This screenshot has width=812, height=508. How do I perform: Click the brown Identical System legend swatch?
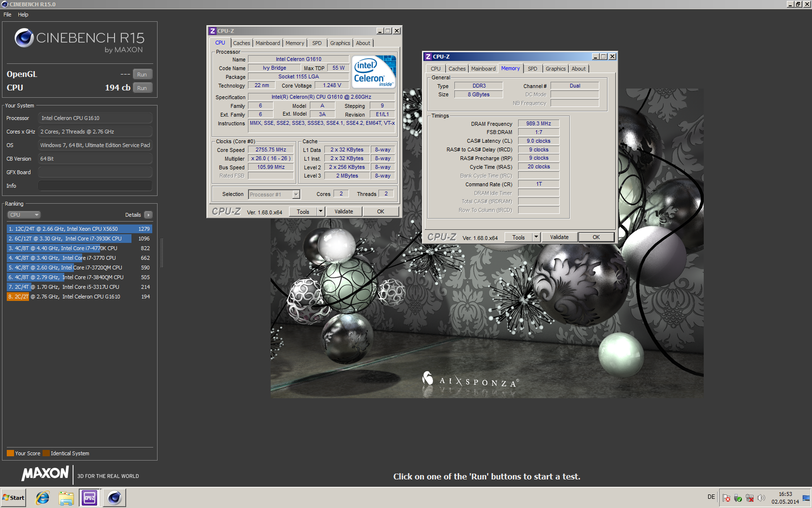point(46,453)
